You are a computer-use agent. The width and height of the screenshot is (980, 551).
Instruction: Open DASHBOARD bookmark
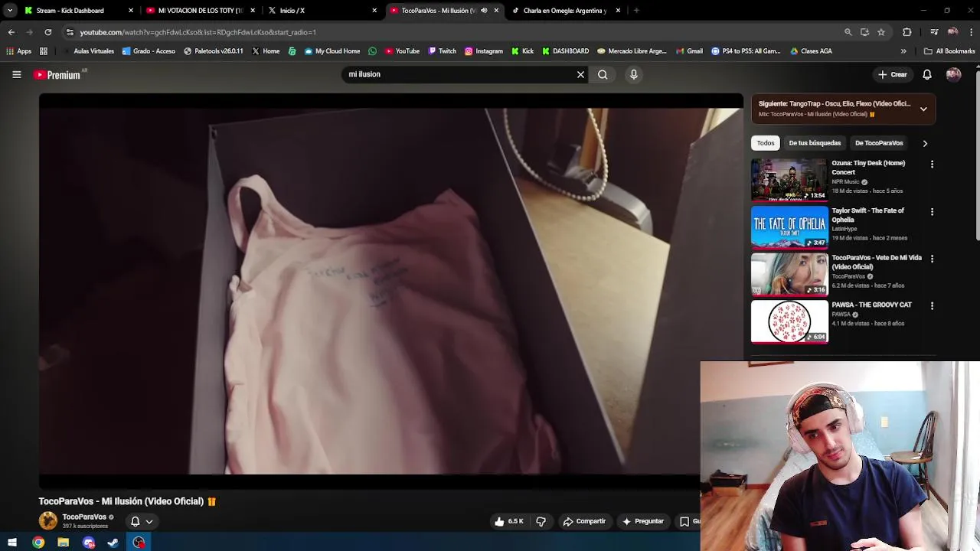(x=565, y=51)
